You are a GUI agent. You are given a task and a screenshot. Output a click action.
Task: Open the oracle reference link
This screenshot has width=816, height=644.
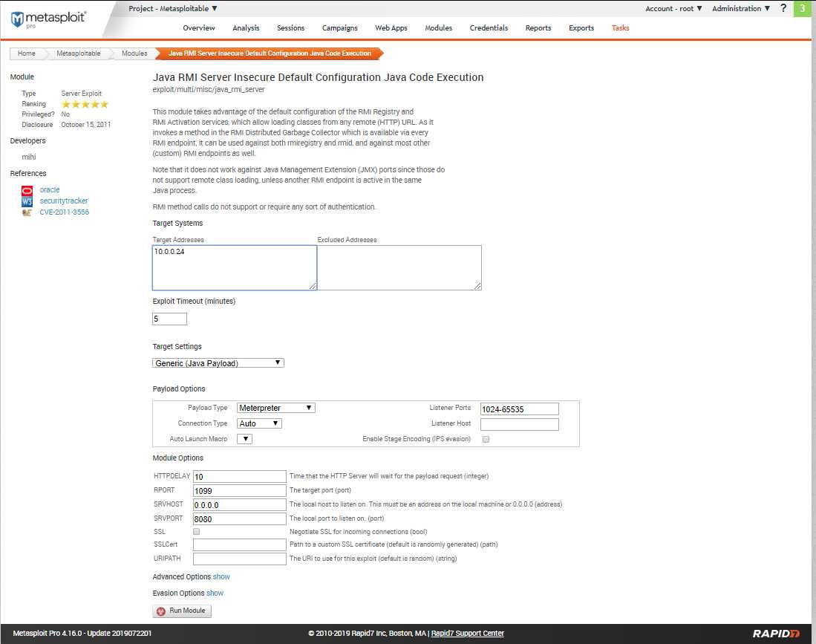pos(50,190)
